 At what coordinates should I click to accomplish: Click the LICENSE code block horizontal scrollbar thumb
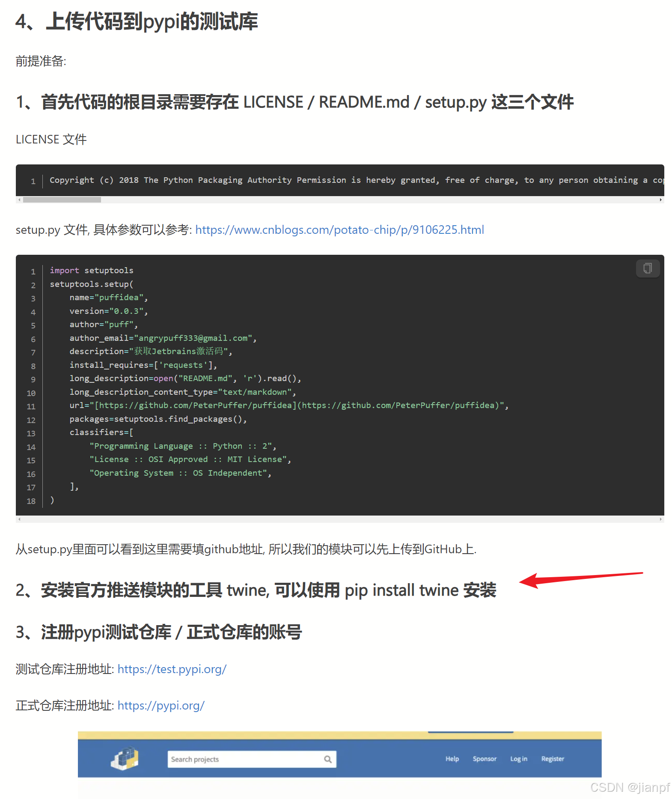tap(62, 200)
